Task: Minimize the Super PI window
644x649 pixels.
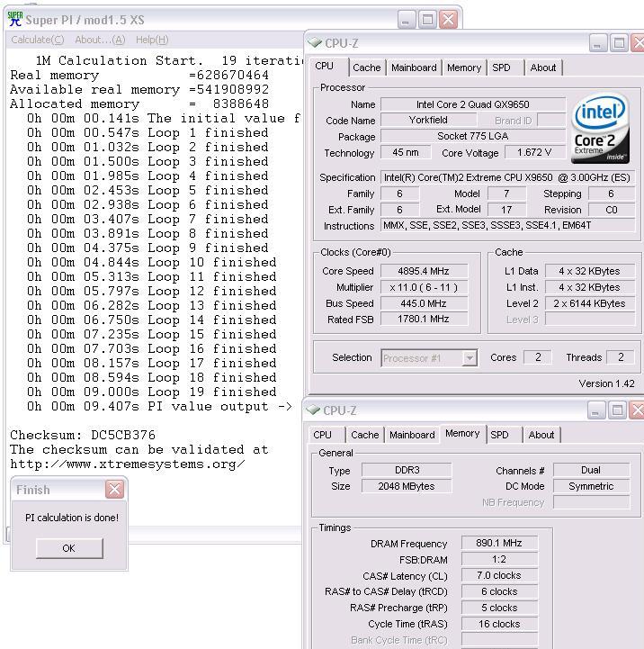Action: tap(406, 20)
